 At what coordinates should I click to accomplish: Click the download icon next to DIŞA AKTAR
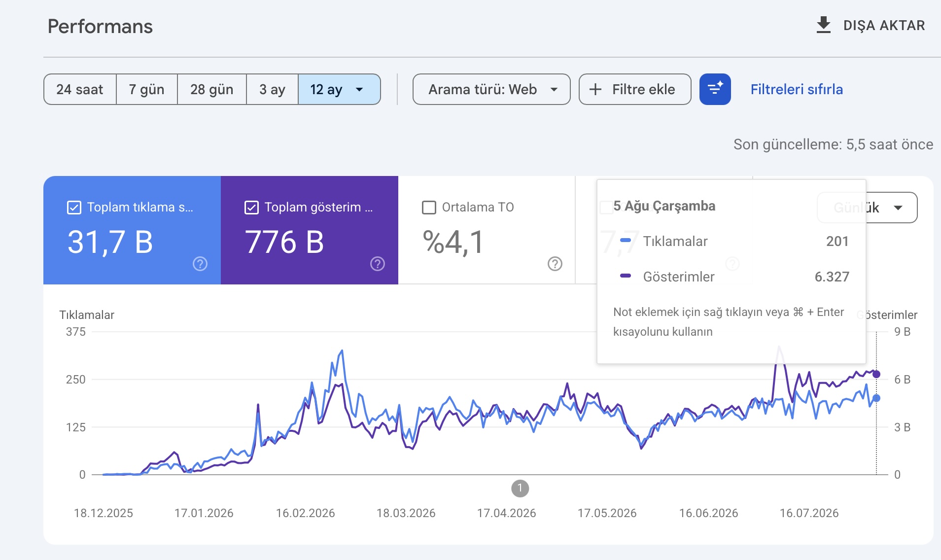point(824,25)
